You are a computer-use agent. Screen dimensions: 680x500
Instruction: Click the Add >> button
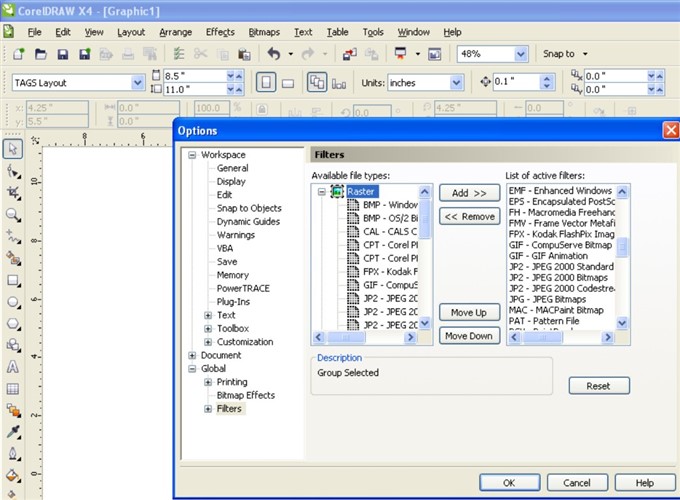(x=469, y=193)
